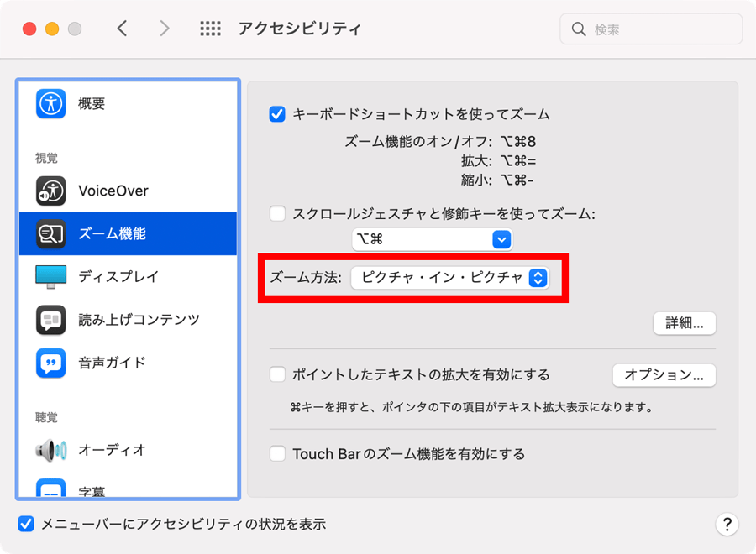The width and height of the screenshot is (756, 554).
Task: Open help with the question mark button
Action: click(x=727, y=524)
